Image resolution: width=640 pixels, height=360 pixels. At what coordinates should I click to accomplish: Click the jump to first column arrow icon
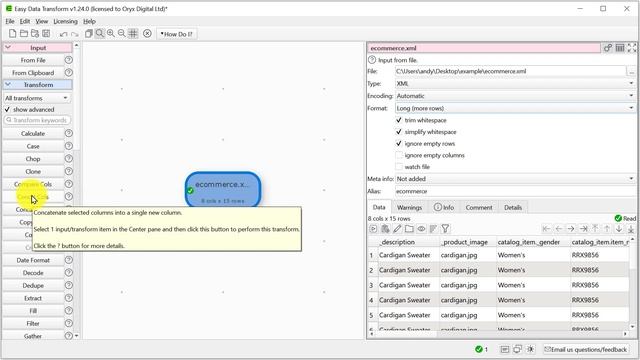[546, 229]
